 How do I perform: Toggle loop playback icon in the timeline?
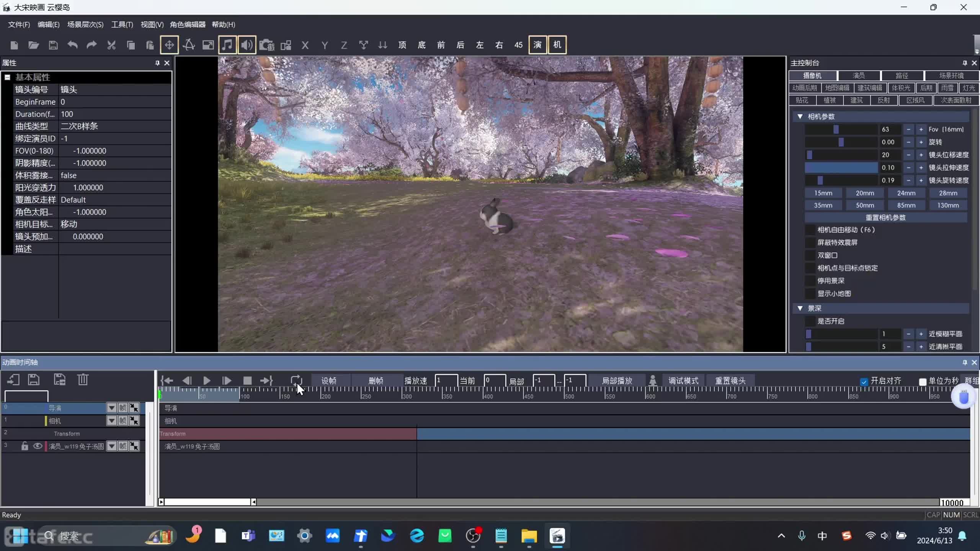pos(296,380)
